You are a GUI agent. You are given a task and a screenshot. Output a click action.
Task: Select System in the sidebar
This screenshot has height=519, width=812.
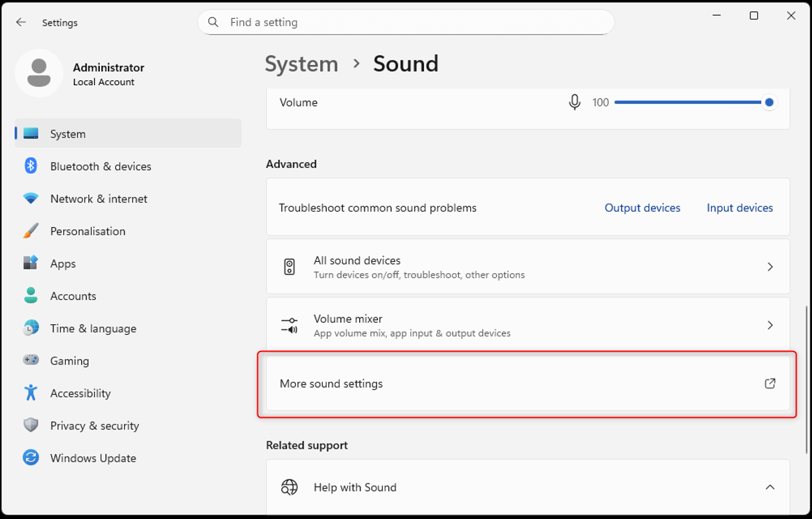coord(129,133)
